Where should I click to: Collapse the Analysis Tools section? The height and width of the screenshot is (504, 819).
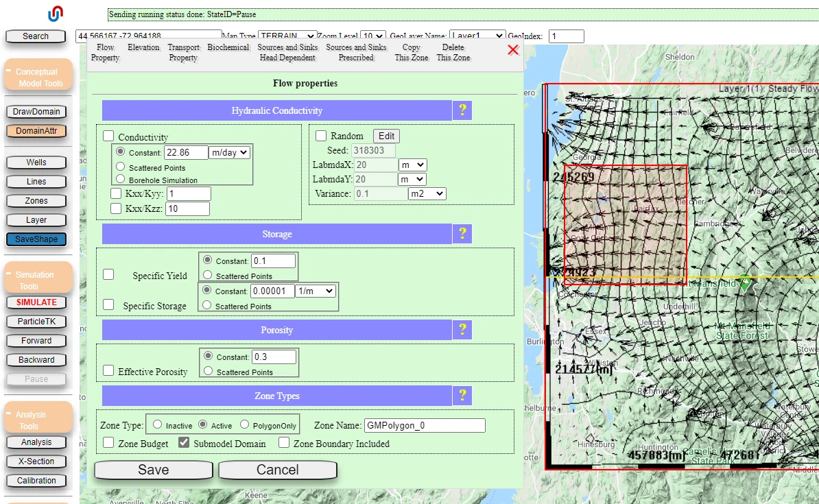8,413
